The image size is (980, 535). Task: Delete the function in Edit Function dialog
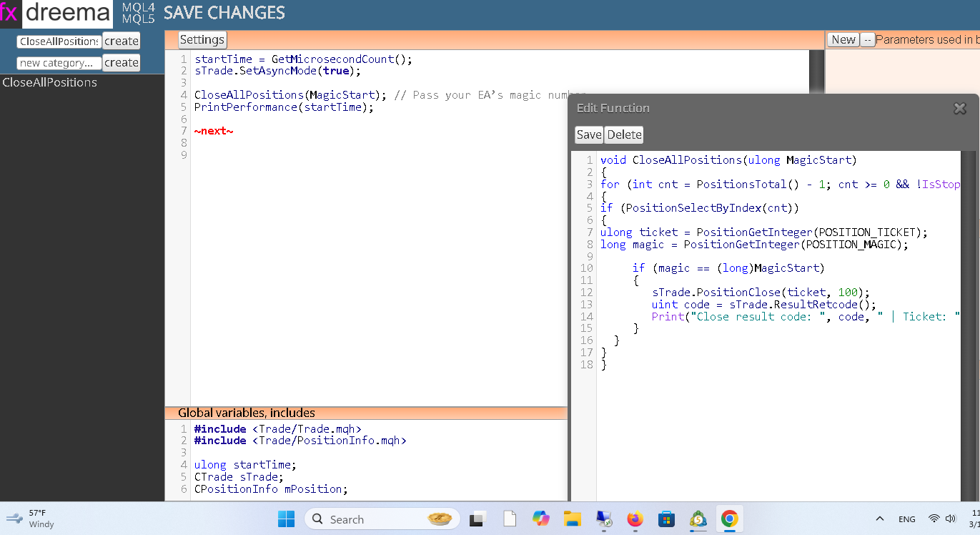(x=625, y=134)
